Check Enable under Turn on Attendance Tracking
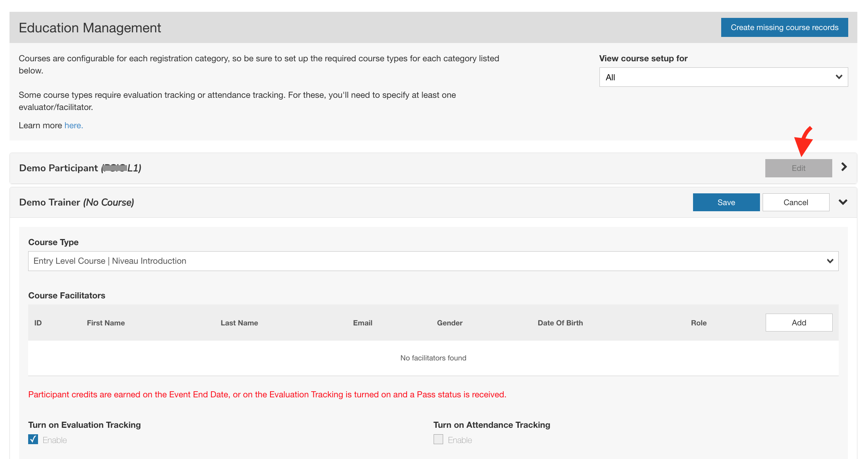Image resolution: width=868 pixels, height=459 pixels. tap(438, 439)
